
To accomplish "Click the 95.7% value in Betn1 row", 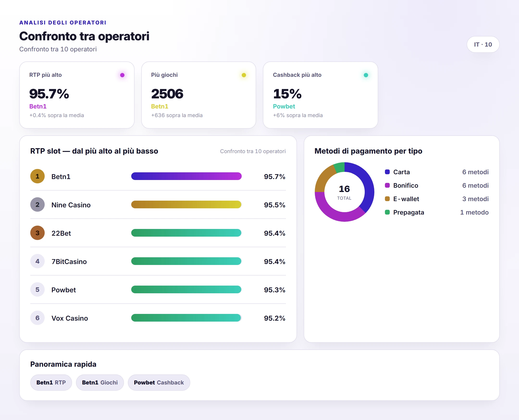I will click(275, 177).
